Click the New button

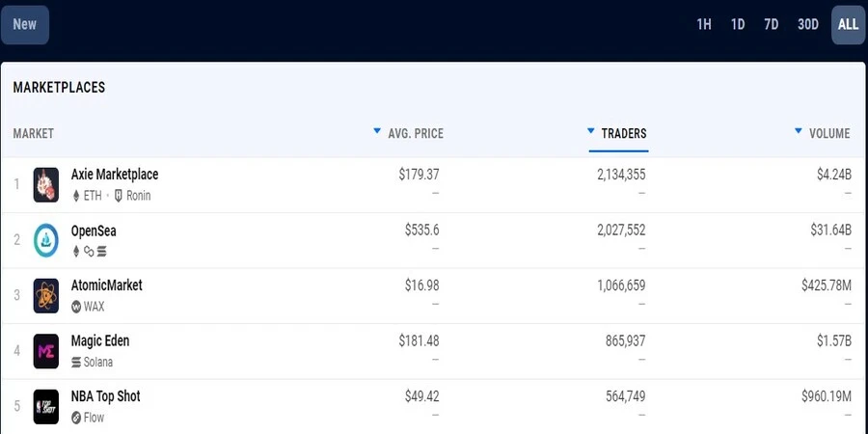pyautogui.click(x=25, y=24)
